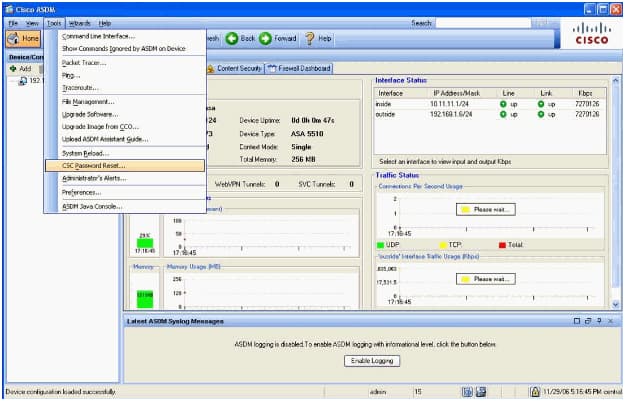Click inside interface Line status green icon

point(503,104)
